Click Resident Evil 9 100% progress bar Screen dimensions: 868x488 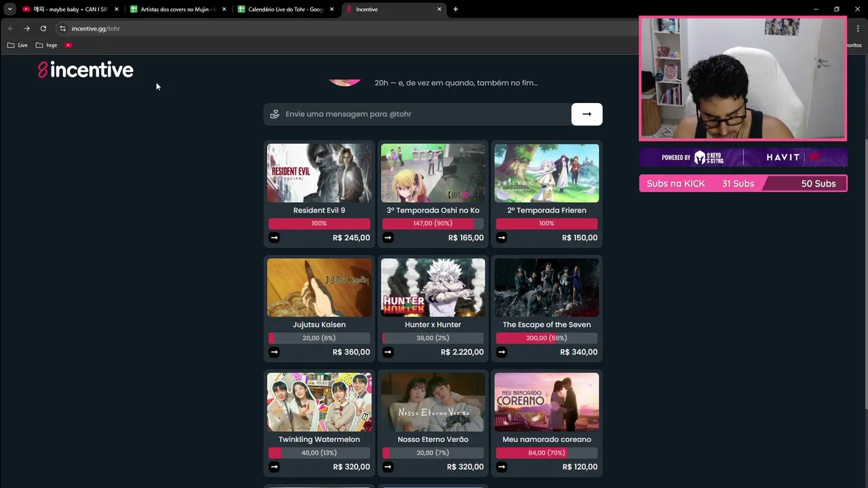319,223
